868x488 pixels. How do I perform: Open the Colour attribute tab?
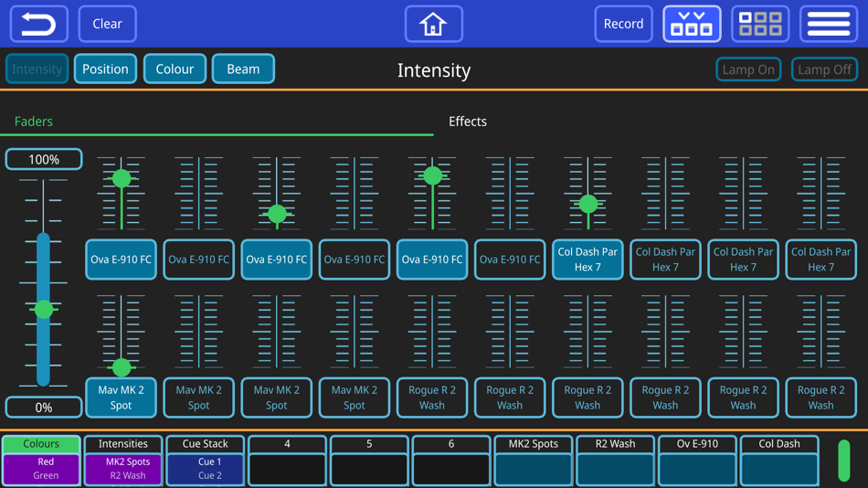tap(175, 69)
